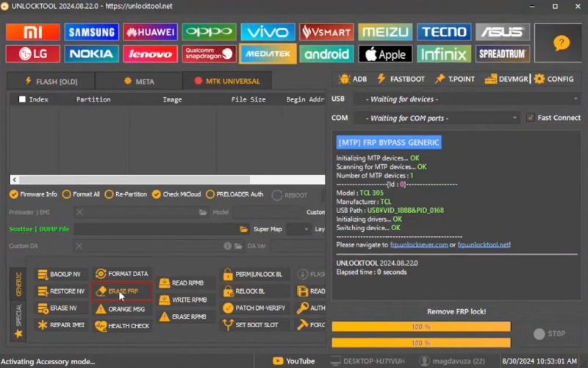
Task: Open CONFIG gear settings
Action: coord(554,79)
